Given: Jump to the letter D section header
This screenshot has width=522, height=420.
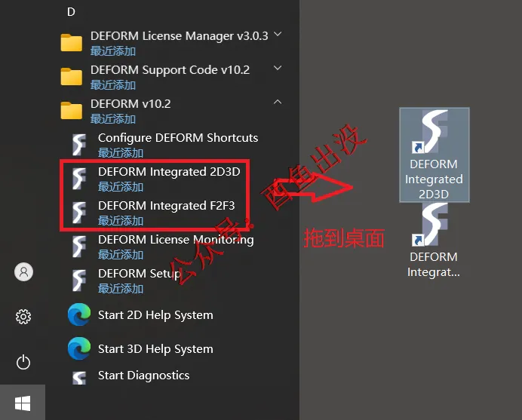Looking at the screenshot, I should tap(71, 12).
